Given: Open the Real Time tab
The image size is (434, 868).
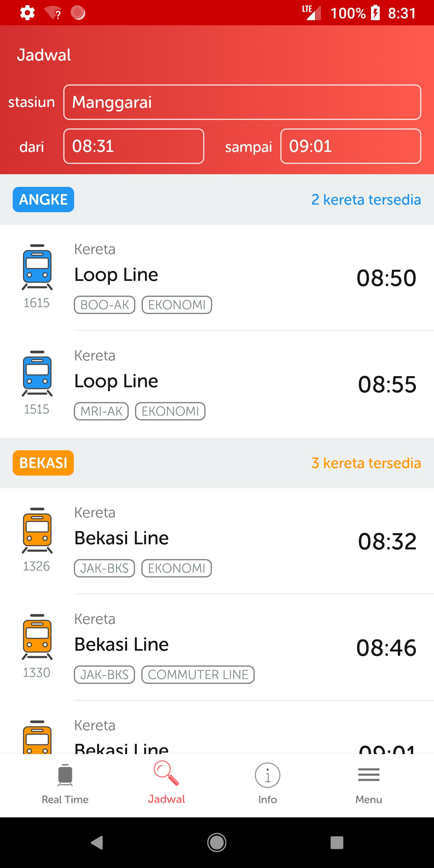Looking at the screenshot, I should (65, 785).
